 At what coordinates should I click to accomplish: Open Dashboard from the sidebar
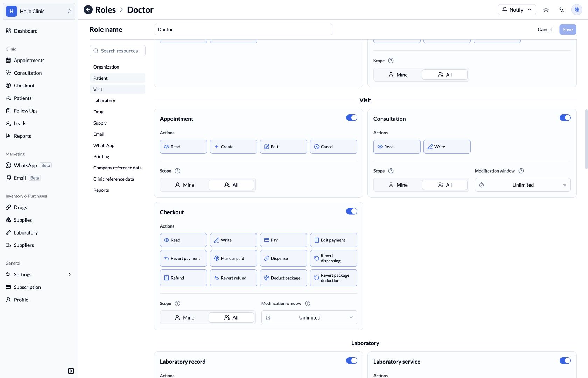[x=39, y=31]
